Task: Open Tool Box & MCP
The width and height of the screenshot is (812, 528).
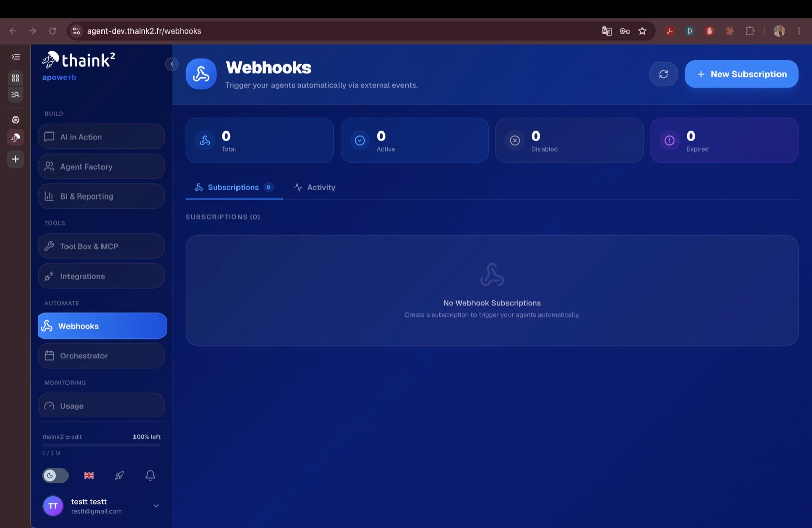Action: pos(101,246)
